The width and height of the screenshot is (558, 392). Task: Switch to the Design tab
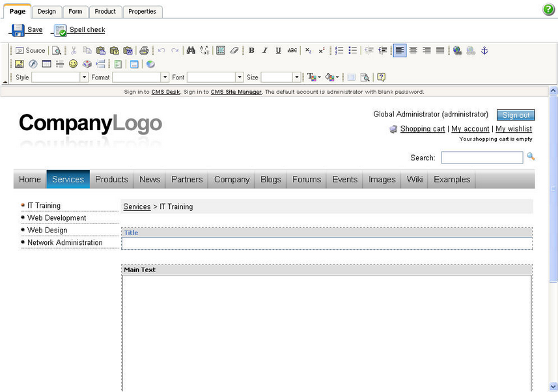tap(47, 11)
